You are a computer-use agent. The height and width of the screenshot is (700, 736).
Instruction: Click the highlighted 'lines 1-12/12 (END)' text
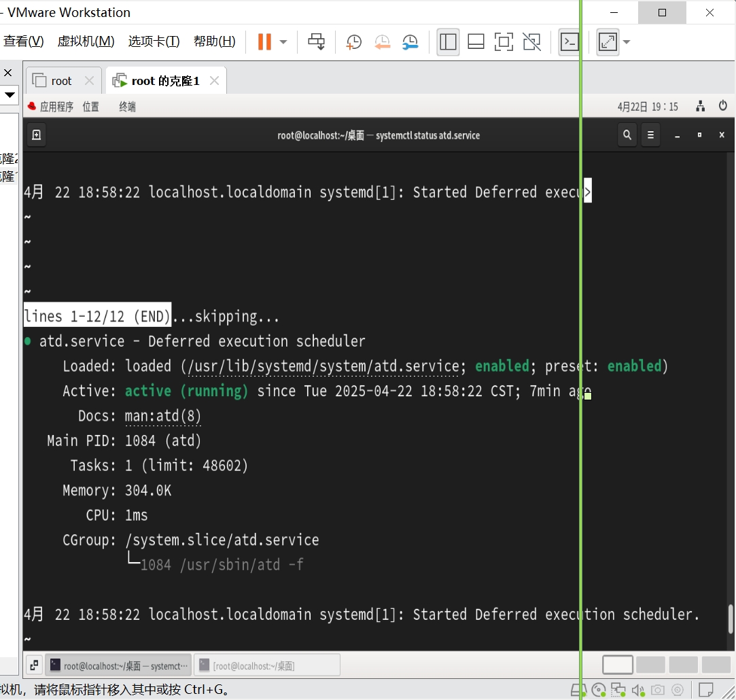[x=97, y=316]
